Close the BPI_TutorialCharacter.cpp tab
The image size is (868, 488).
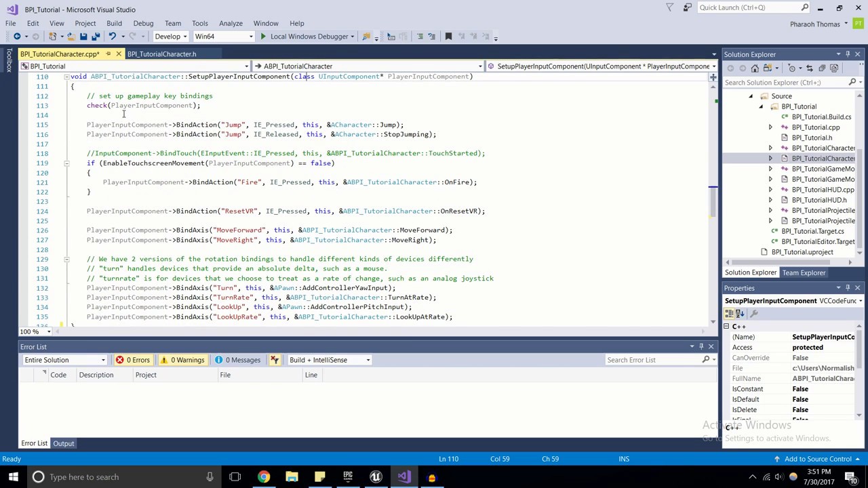[x=119, y=54]
